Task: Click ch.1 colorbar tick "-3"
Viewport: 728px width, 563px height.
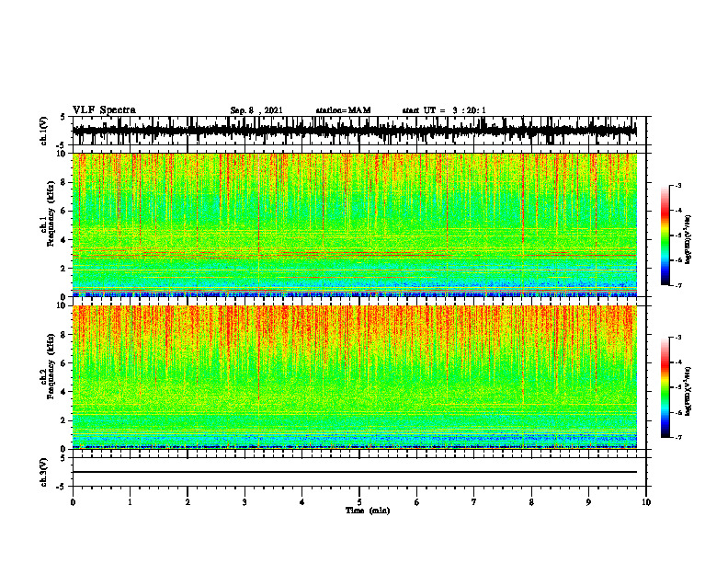Action: point(678,185)
